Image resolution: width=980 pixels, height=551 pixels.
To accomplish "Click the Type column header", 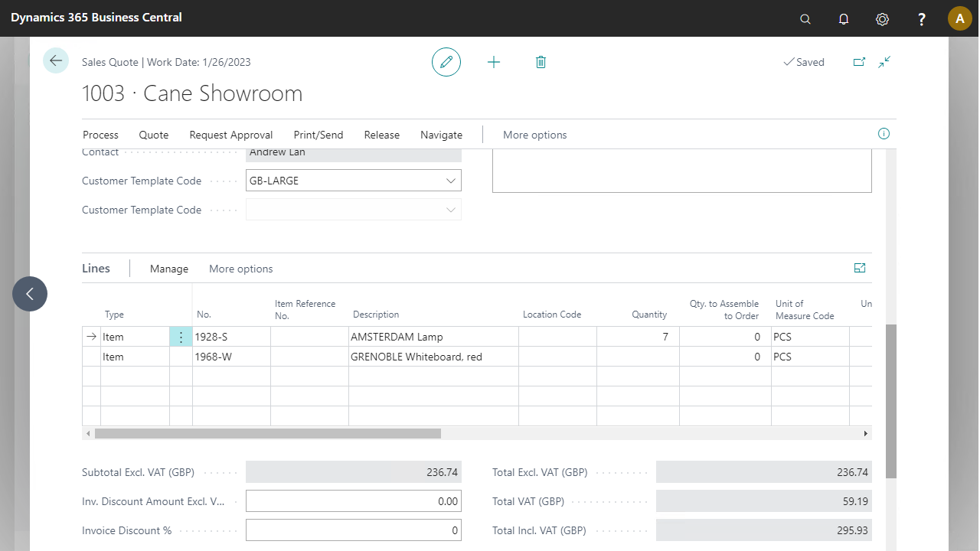I will [x=114, y=315].
